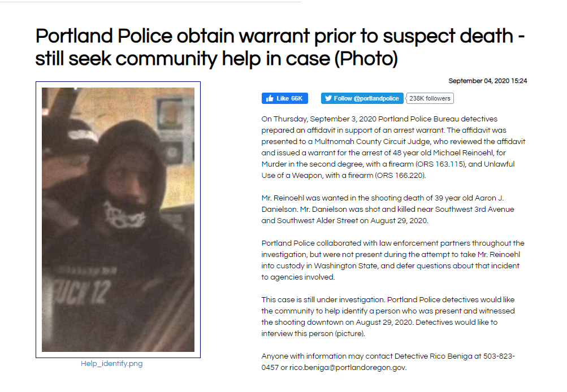Click the Southwest Alder Street location text
Image resolution: width=567 pixels, height=392 pixels.
point(318,220)
